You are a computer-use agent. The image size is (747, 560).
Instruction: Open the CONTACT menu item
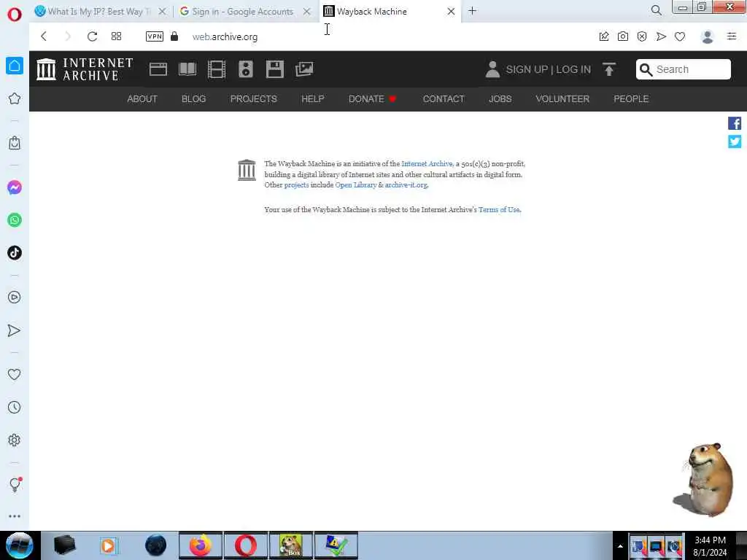tap(444, 99)
